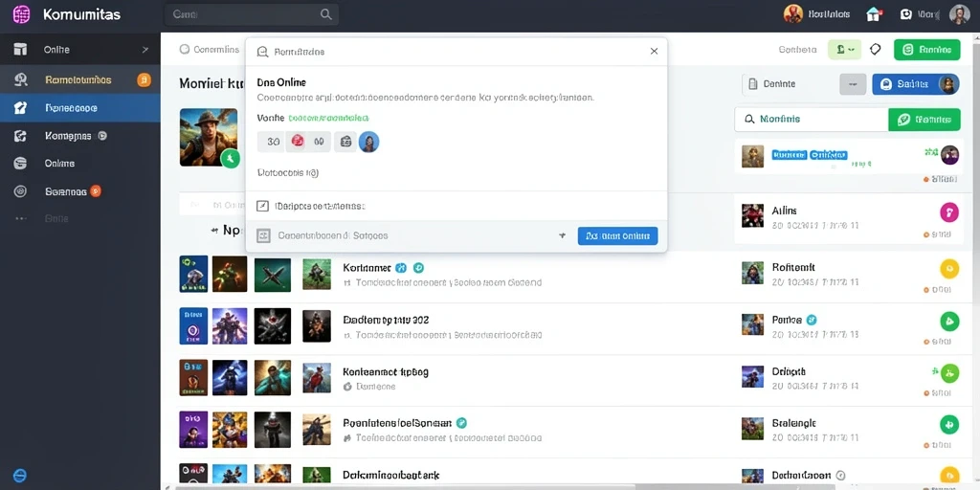Open the house icon in header
Image resolution: width=980 pixels, height=490 pixels.
point(874,14)
